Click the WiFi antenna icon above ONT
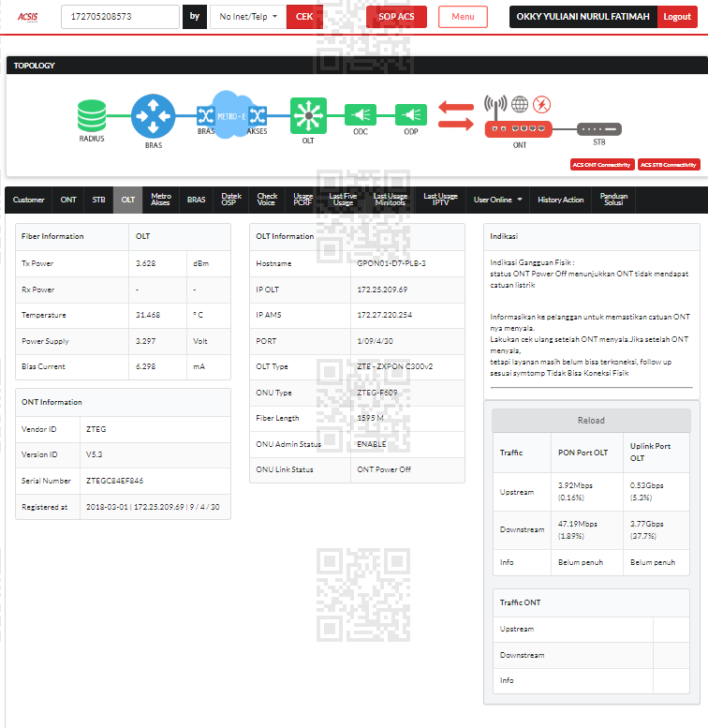This screenshot has width=708, height=728. click(495, 107)
